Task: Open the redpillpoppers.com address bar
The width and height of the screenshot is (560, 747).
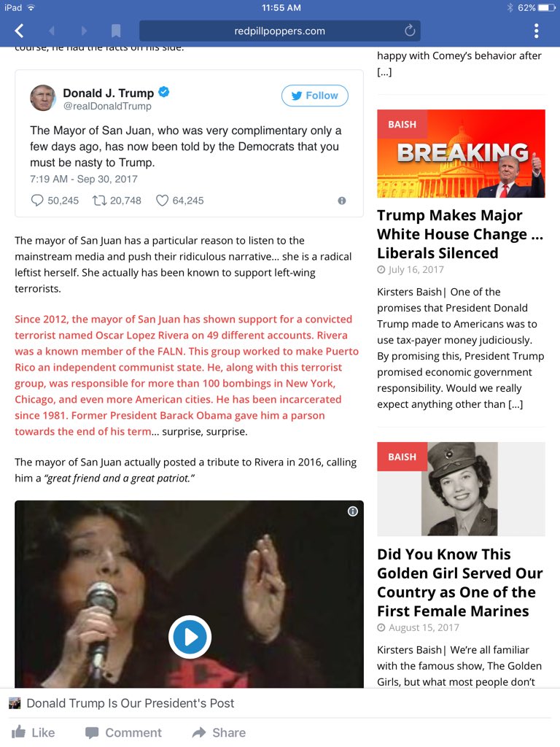Action: click(279, 31)
